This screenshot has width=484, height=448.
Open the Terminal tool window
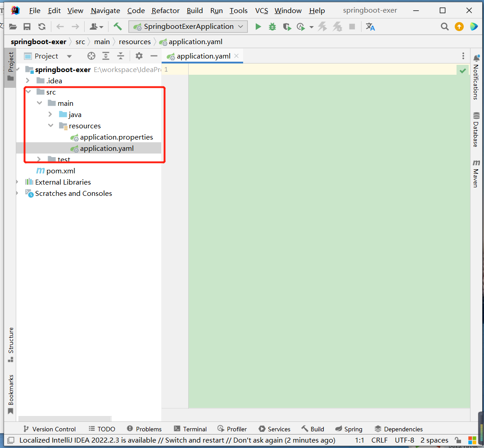(x=190, y=429)
